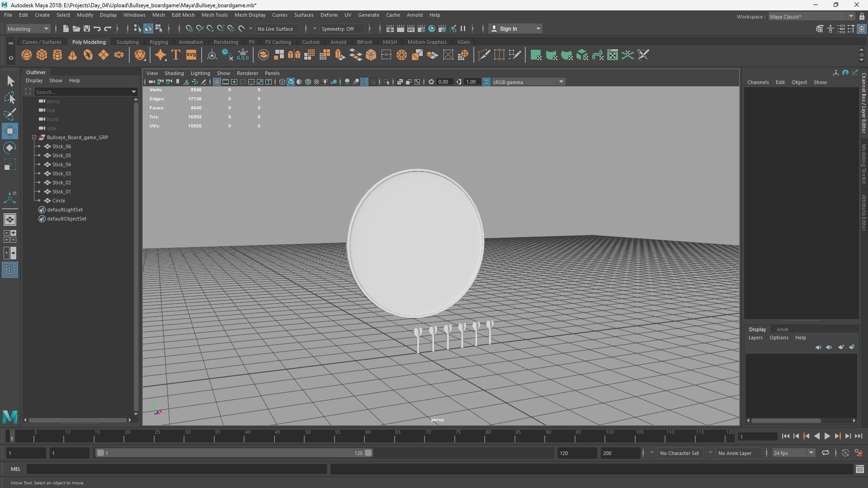Create a polygon cube from the shelf
868x488 pixels.
point(42,55)
